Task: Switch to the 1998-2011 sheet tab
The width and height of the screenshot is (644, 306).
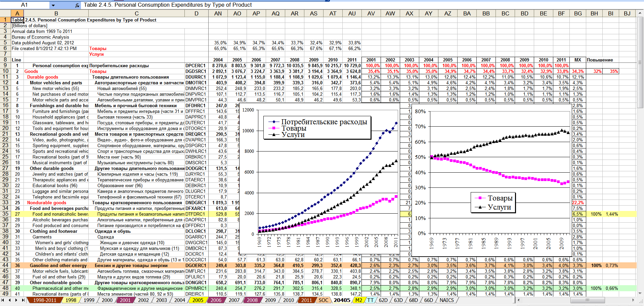Action: [44, 300]
